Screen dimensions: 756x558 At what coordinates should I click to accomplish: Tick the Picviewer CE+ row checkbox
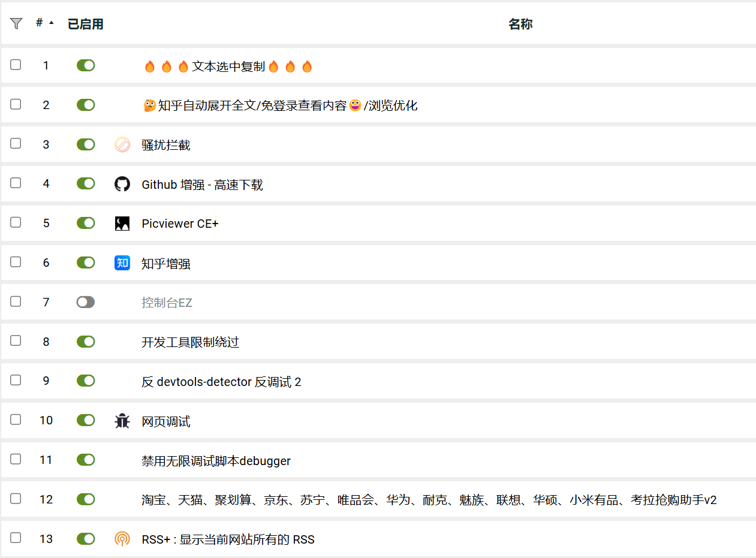click(16, 222)
